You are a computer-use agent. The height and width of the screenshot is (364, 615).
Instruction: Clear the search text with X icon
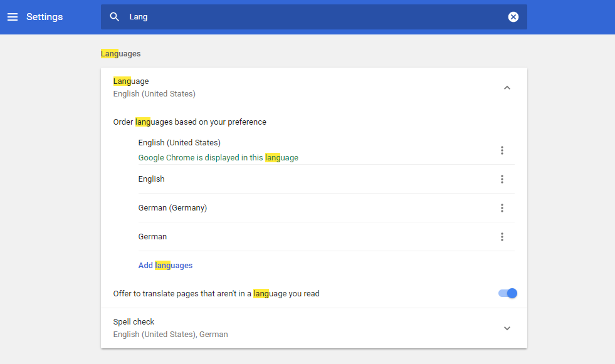click(x=513, y=17)
